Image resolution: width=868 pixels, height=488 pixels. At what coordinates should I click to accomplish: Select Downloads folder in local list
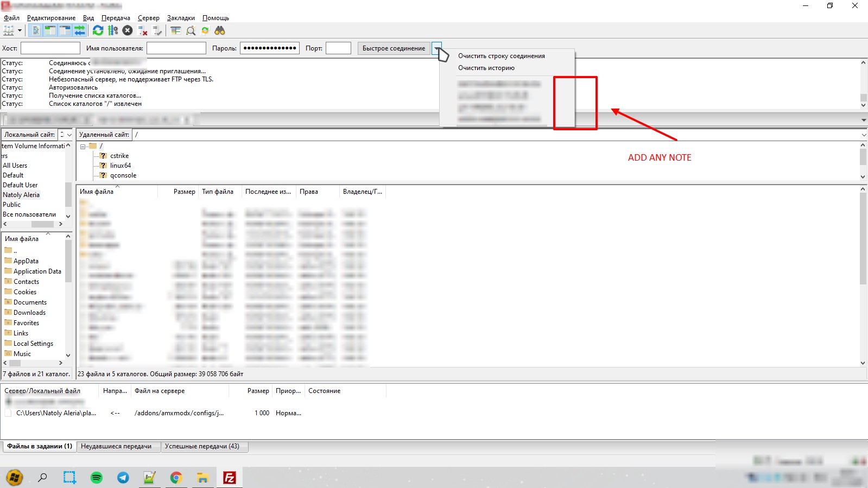(29, 313)
